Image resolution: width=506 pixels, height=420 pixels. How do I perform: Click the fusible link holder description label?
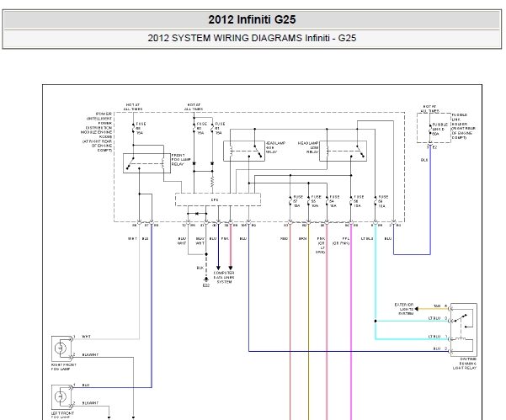(x=463, y=126)
